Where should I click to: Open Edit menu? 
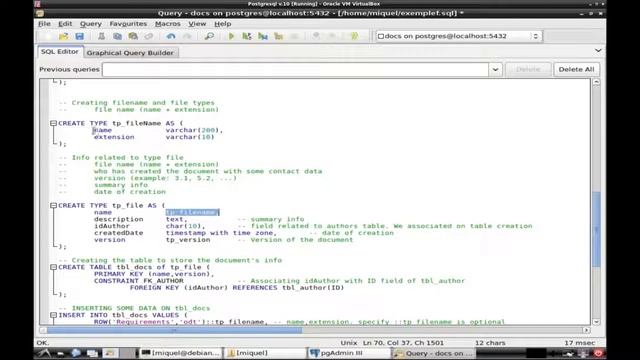(65, 24)
